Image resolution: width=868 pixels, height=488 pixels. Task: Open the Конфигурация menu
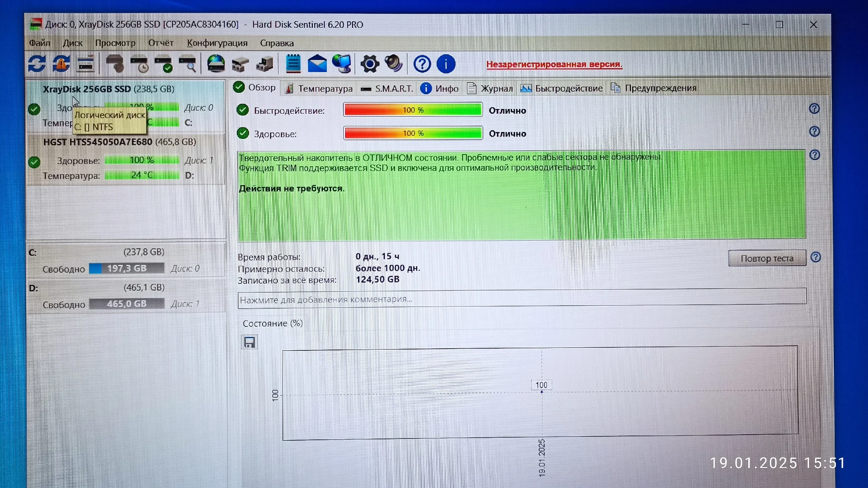217,43
